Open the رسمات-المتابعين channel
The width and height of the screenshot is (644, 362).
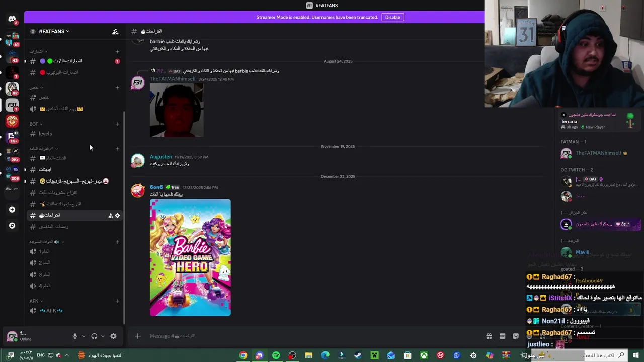click(x=74, y=227)
